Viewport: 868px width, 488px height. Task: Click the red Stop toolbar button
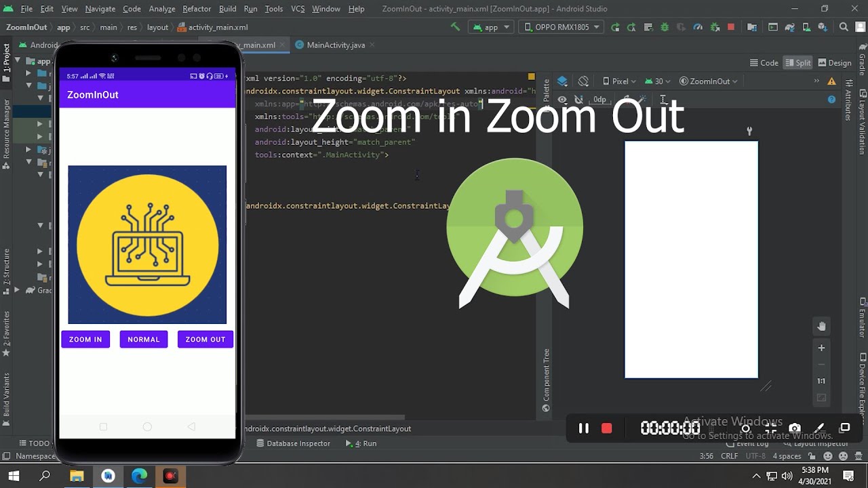(x=731, y=27)
